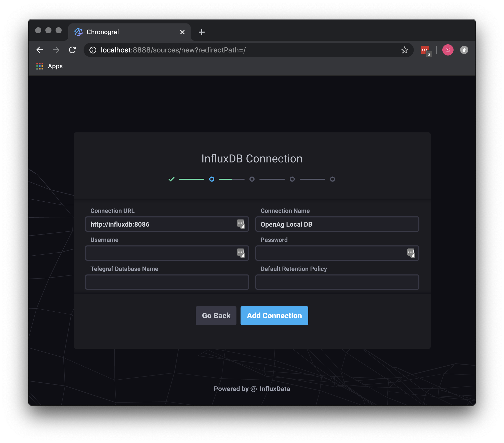Viewport: 504px width, 443px height.
Task: Select the Chronograf browser tab
Action: click(129, 32)
